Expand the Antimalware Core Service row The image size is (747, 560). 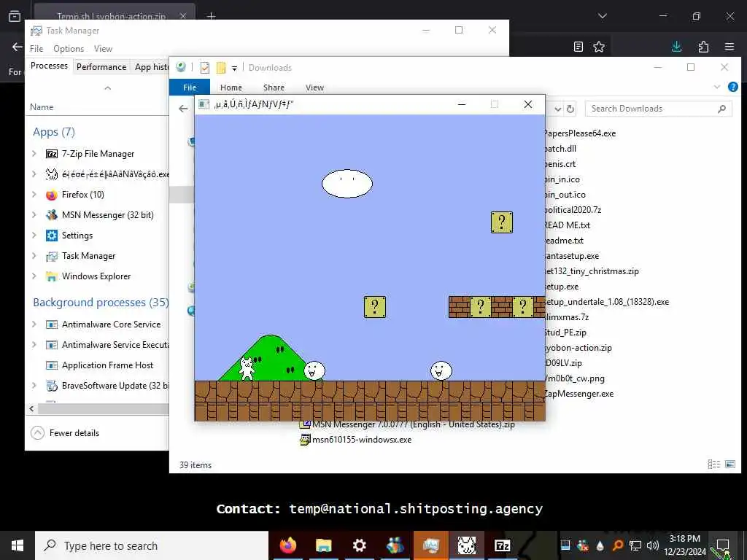(34, 324)
